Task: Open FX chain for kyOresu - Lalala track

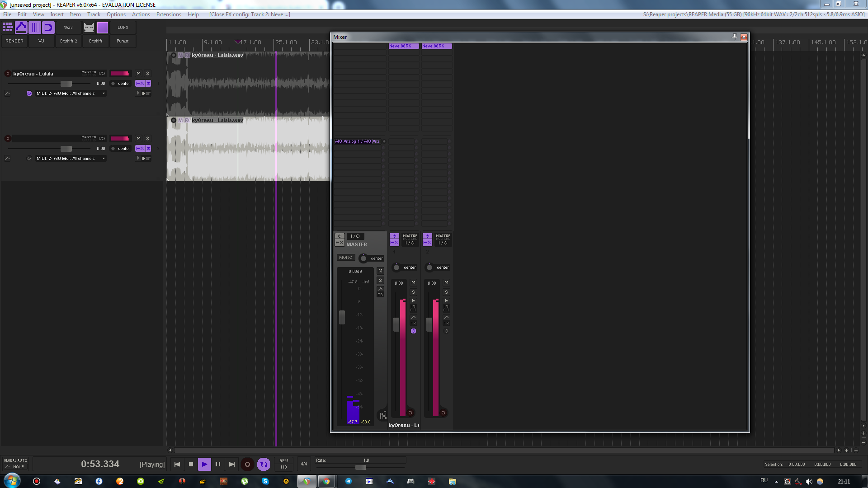Action: pos(140,84)
